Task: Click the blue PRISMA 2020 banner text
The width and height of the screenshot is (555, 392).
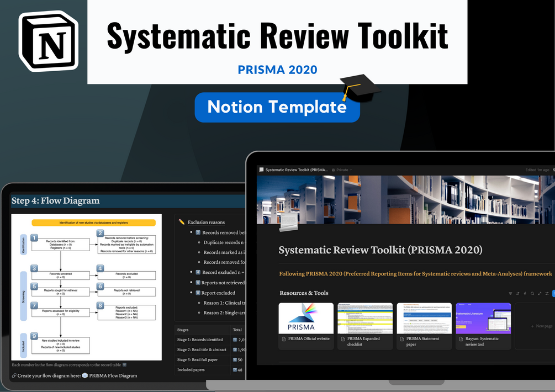Action: 277,70
